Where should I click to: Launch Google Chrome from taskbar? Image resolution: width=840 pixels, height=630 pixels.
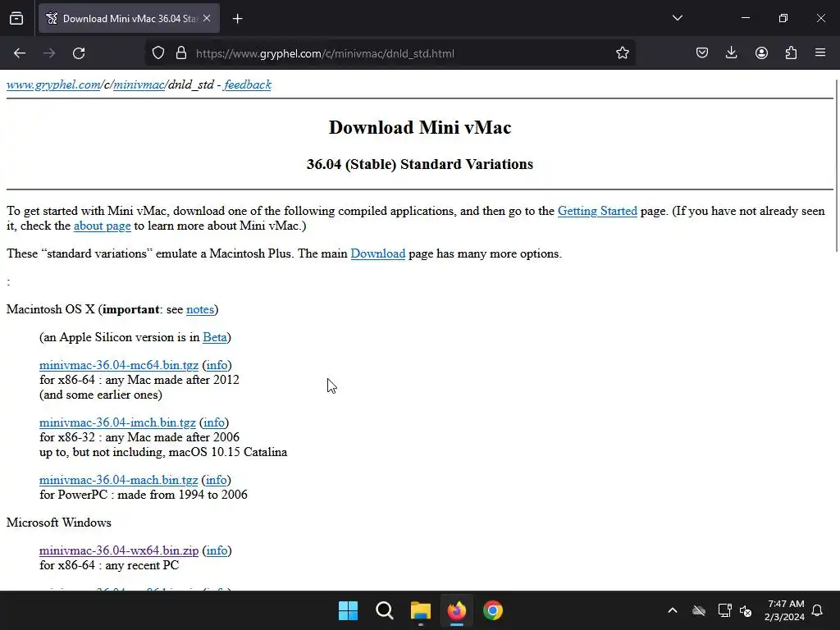(493, 610)
